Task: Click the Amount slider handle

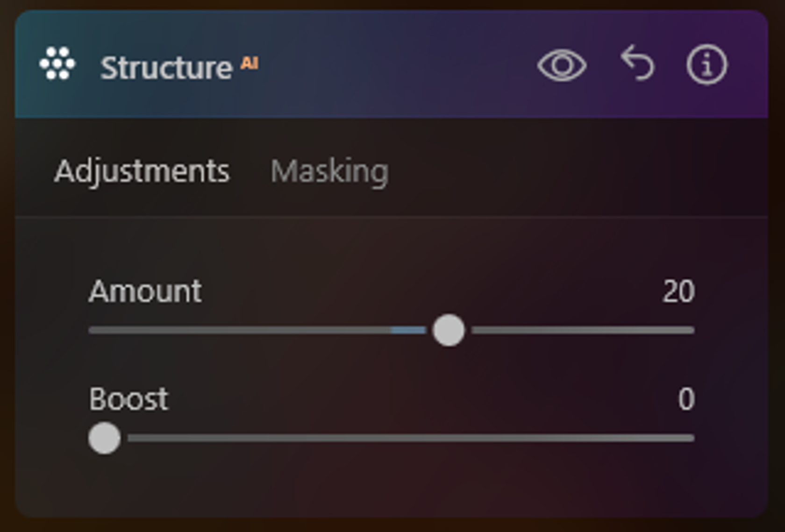Action: tap(449, 330)
